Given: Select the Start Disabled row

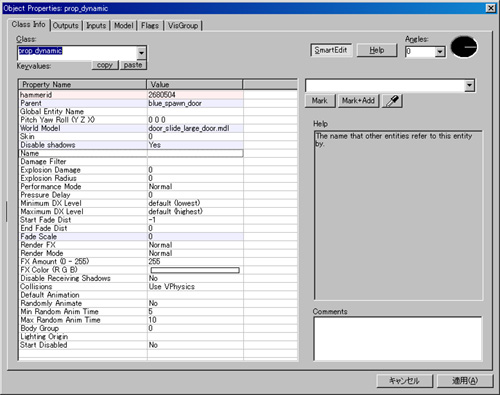Looking at the screenshot, I should coord(131,345).
